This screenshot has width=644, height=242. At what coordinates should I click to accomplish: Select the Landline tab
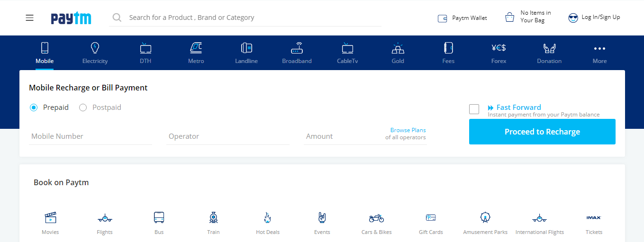[x=246, y=53]
